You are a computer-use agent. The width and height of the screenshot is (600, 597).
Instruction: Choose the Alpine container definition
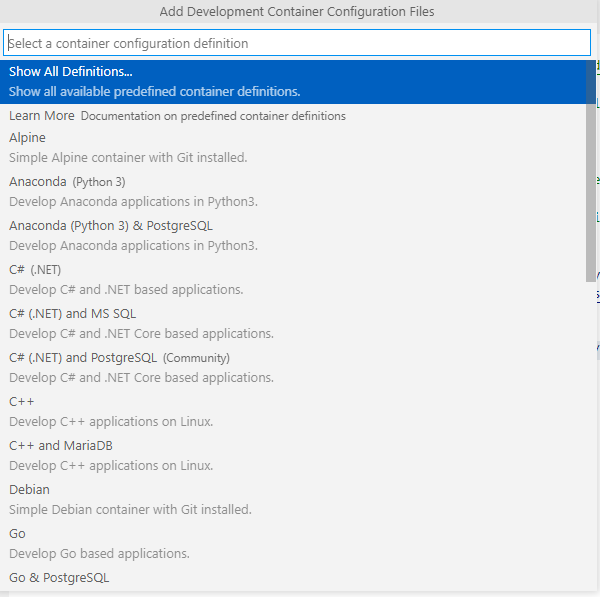(x=28, y=138)
